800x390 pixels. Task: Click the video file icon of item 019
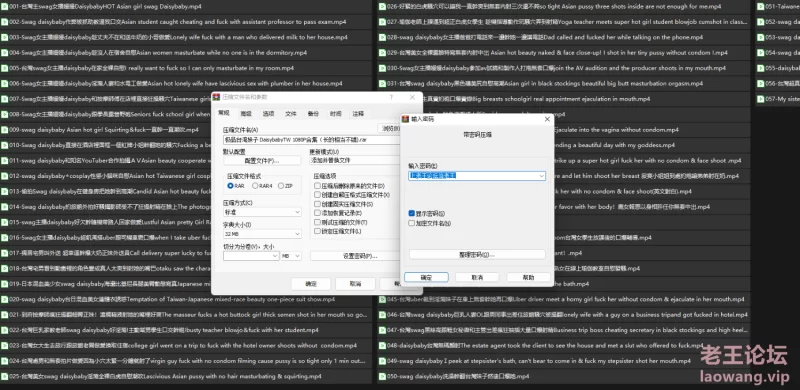tap(5, 284)
